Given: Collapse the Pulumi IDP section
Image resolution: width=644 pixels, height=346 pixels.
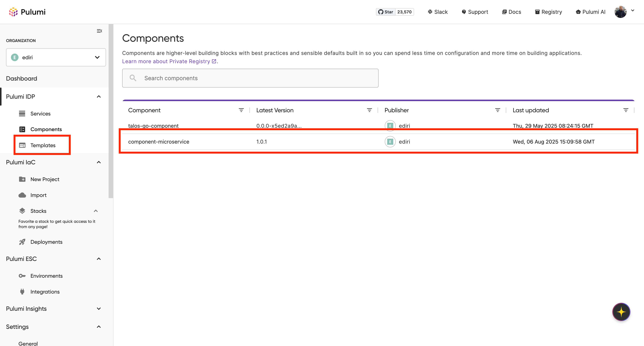Looking at the screenshot, I should tap(99, 97).
